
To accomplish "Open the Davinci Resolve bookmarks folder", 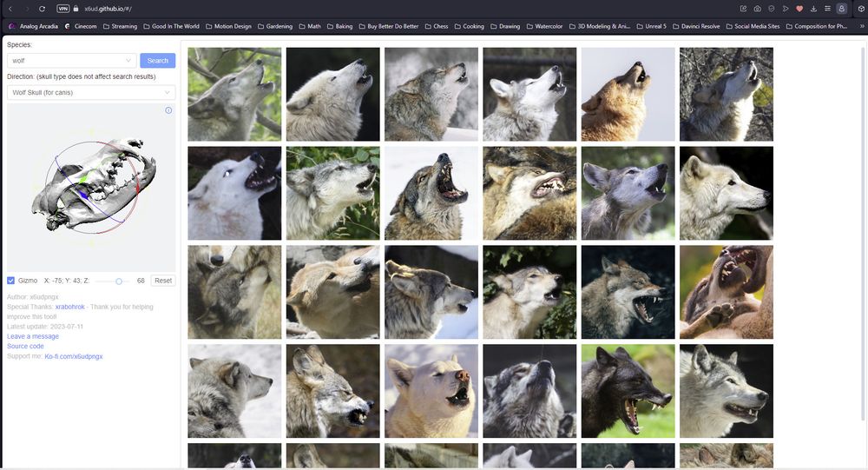I will [696, 26].
